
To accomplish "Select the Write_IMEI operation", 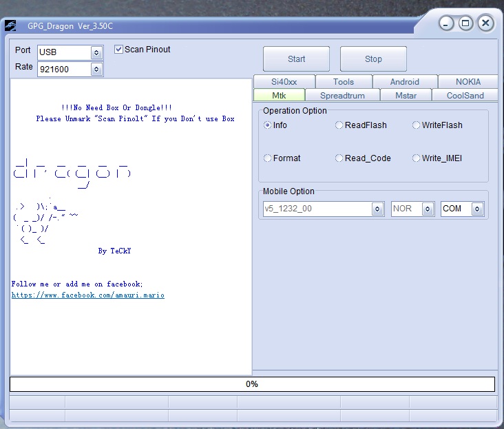I will pos(417,158).
